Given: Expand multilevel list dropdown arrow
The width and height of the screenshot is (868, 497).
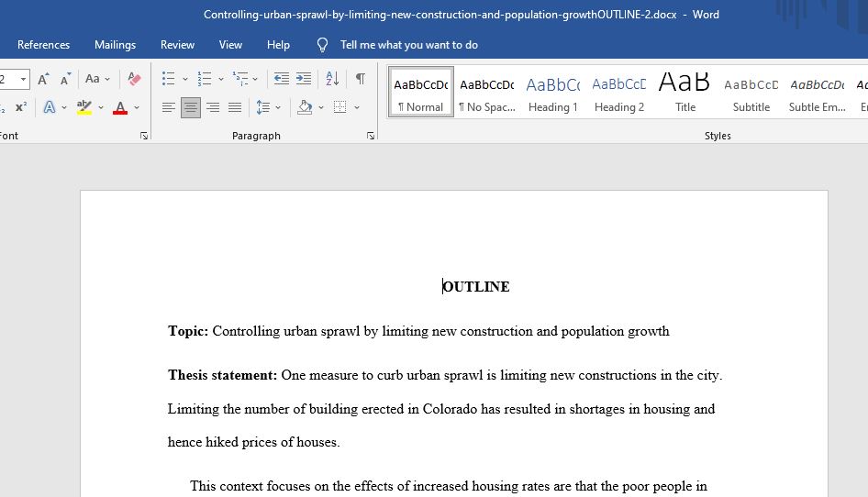Looking at the screenshot, I should pos(255,79).
